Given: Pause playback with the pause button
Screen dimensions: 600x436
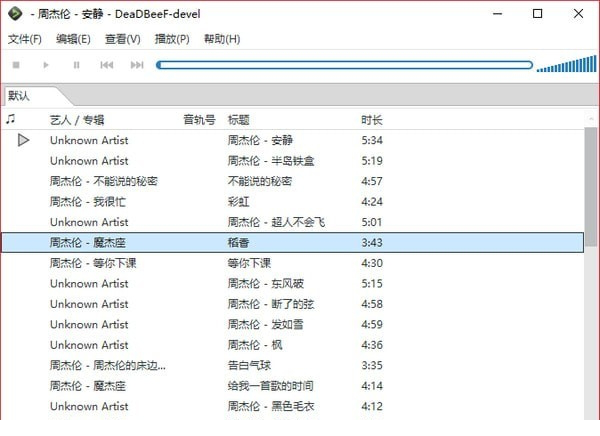Looking at the screenshot, I should point(77,65).
